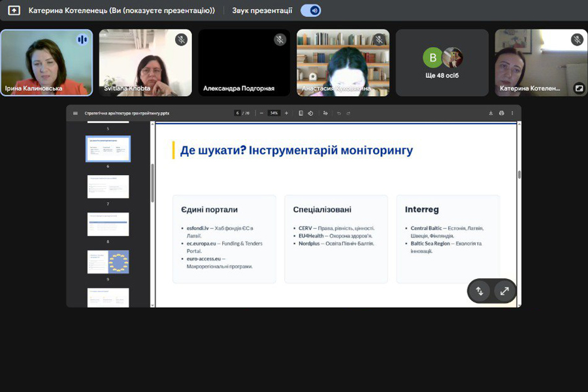The image size is (588, 392).
Task: Expand the shared presentation to fullscreen
Action: point(504,291)
